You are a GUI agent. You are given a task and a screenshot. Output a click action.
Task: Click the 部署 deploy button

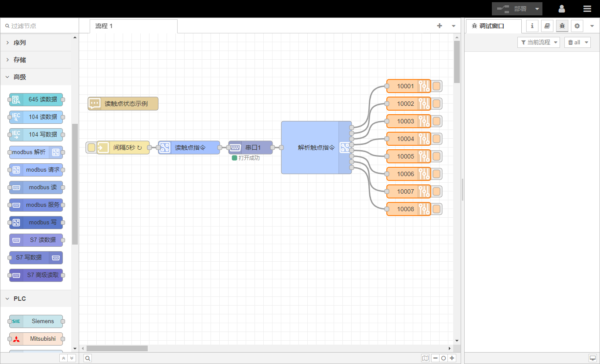coord(513,9)
